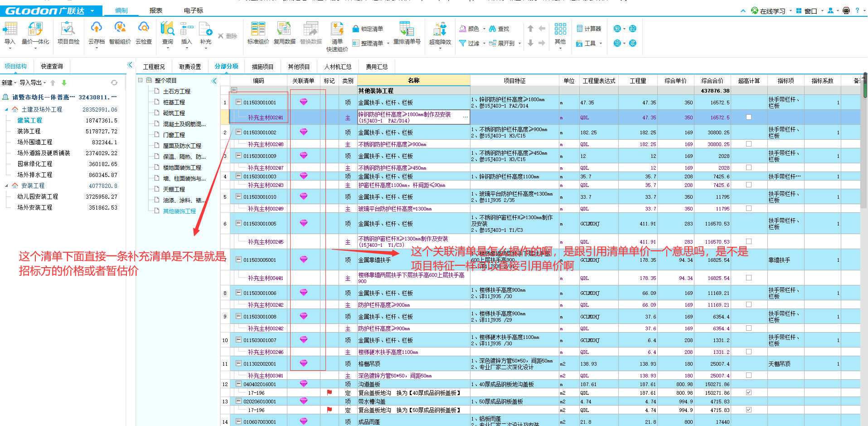Tick checkbox in row 补充主材002@5
The image size is (868, 426).
(749, 241)
